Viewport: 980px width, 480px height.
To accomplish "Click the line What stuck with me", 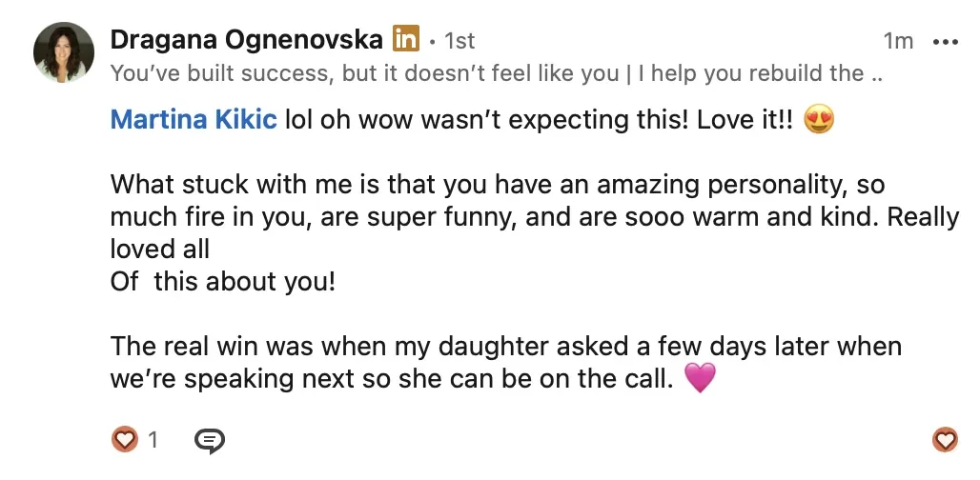I will pos(498,185).
